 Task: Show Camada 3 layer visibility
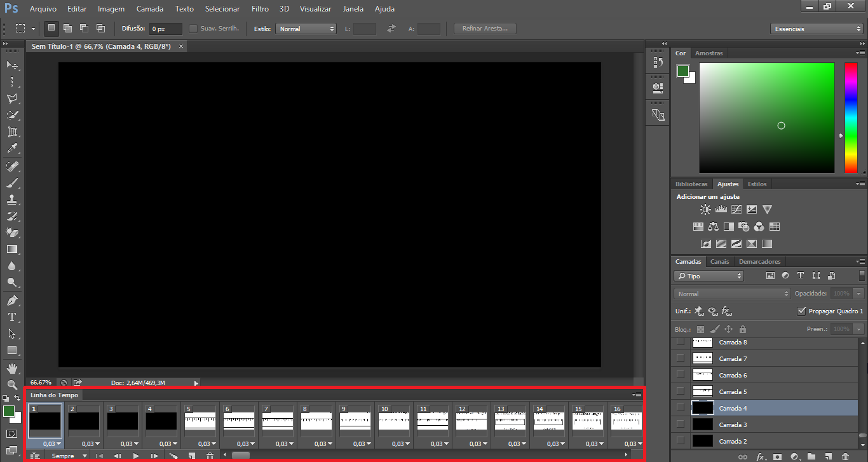pyautogui.click(x=681, y=425)
